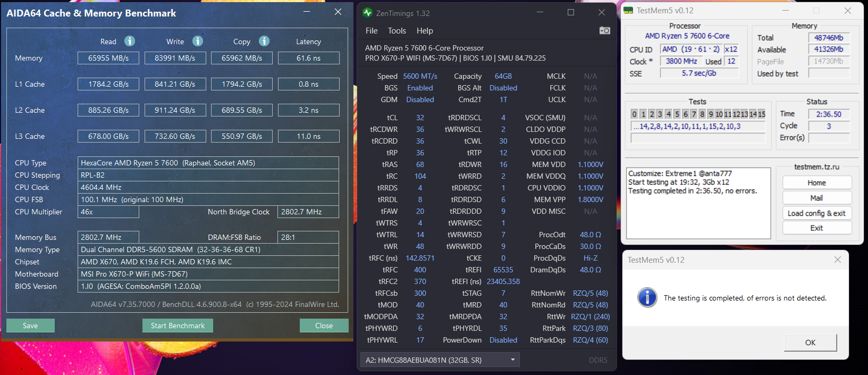This screenshot has width=868, height=375.
Task: Click the BIOS Version field in AIDA64
Action: [x=208, y=286]
